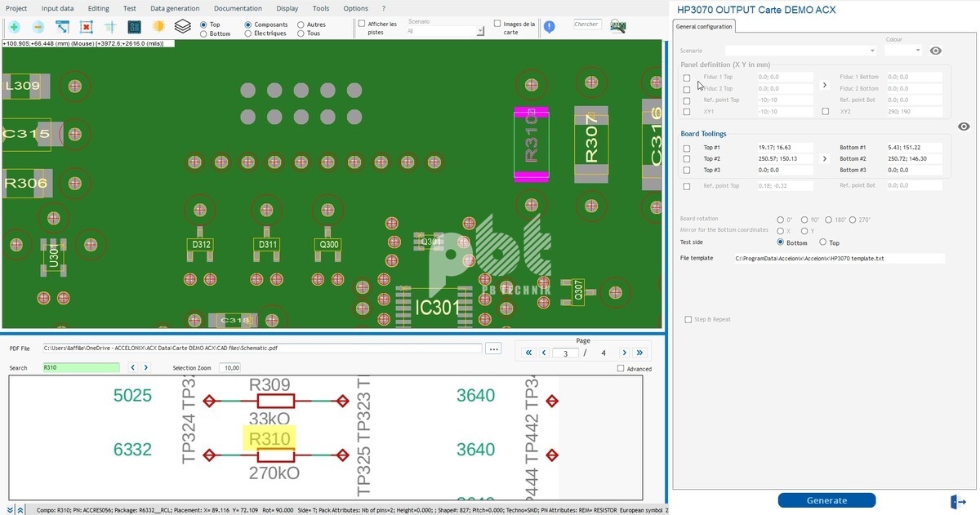Enable Afficher les pistes checkbox
The width and height of the screenshot is (980, 515).
tap(362, 24)
